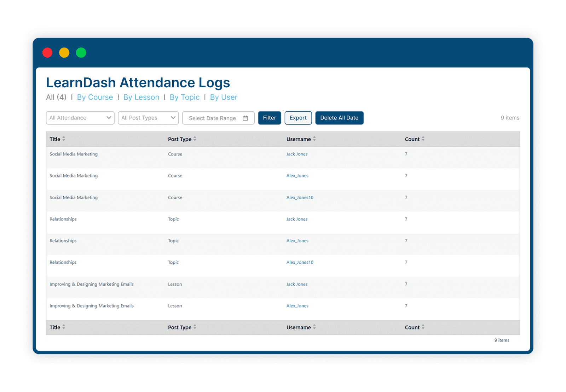Screen dimensions: 566x392
Task: Click count 7 in Alex_Jones10 Relationships row
Action: click(406, 262)
